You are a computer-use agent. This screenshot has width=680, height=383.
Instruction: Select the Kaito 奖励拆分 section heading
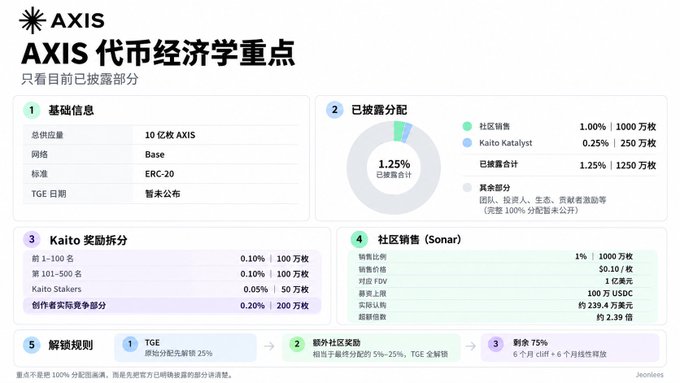coord(88,240)
